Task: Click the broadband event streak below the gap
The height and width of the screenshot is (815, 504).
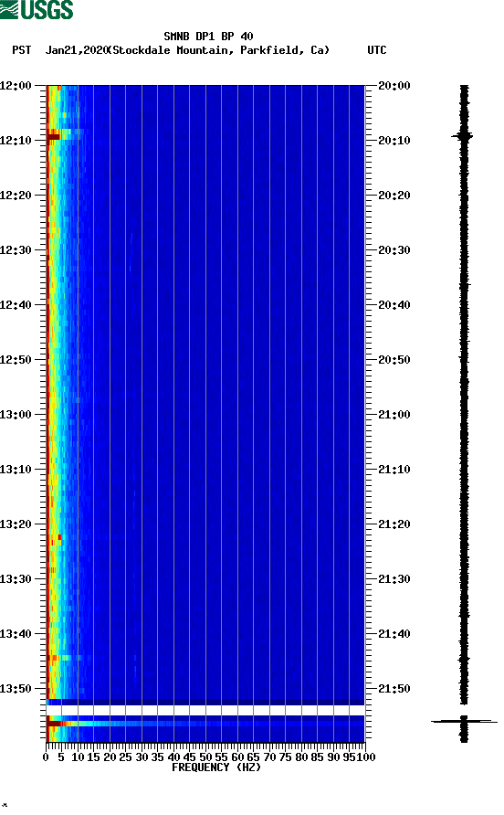Action: pyautogui.click(x=205, y=723)
